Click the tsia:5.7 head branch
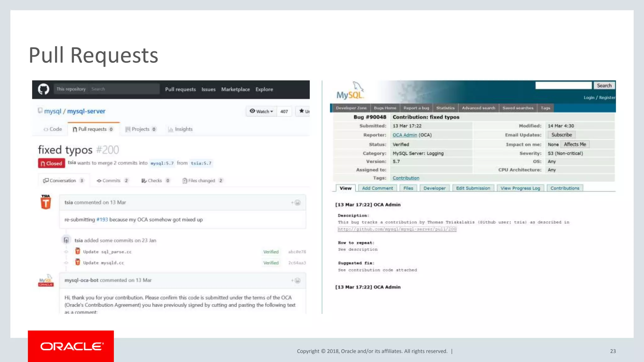 [x=201, y=163]
